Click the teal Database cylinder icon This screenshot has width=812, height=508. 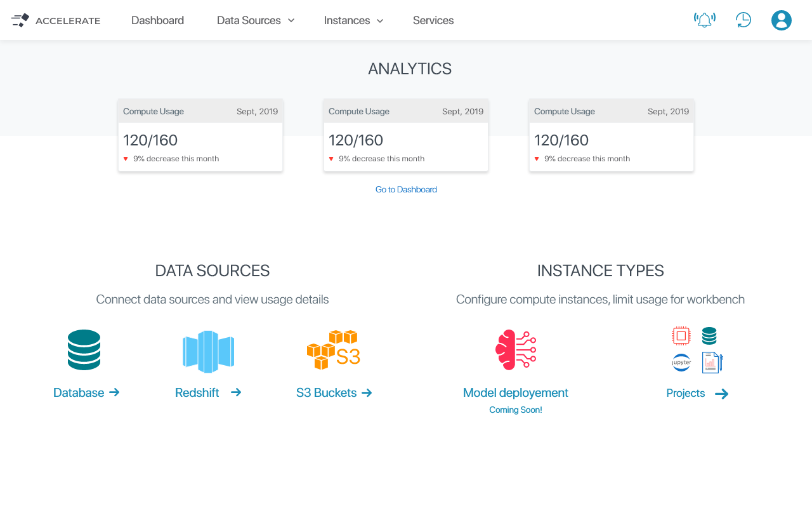pos(84,350)
